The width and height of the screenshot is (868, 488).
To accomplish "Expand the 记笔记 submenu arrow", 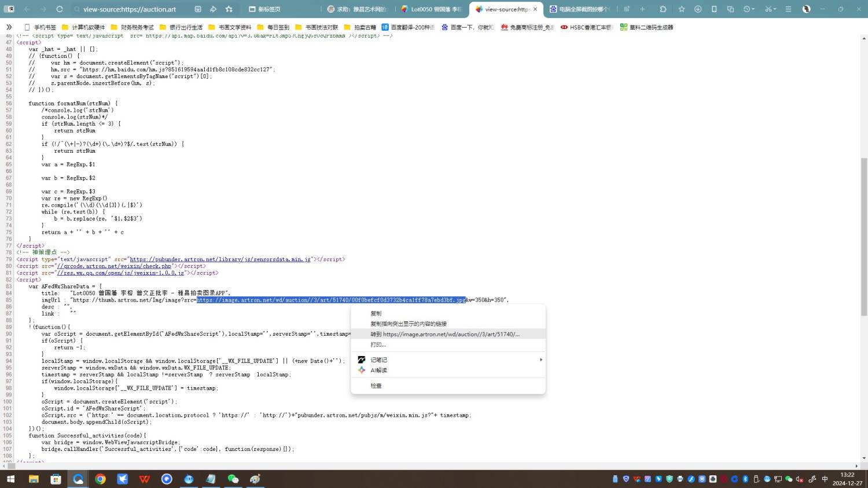I will (540, 359).
